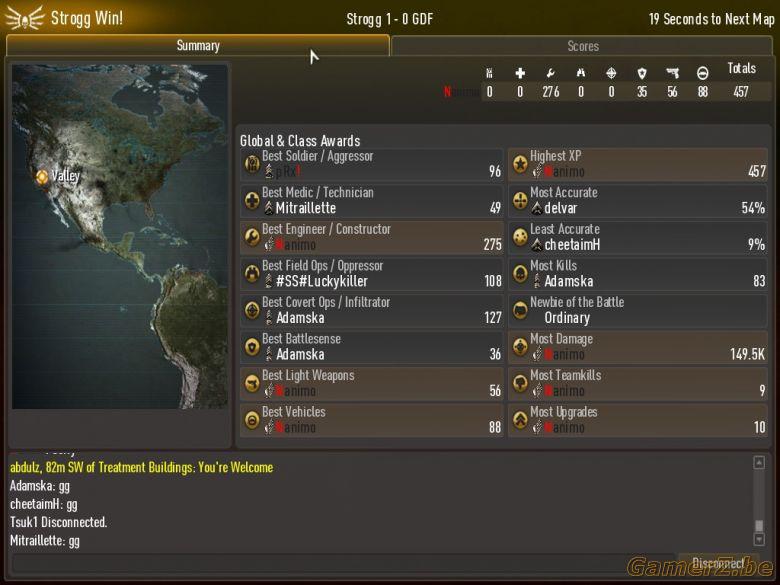
Task: Click the Most Upgrades chevron icon
Action: (x=520, y=420)
